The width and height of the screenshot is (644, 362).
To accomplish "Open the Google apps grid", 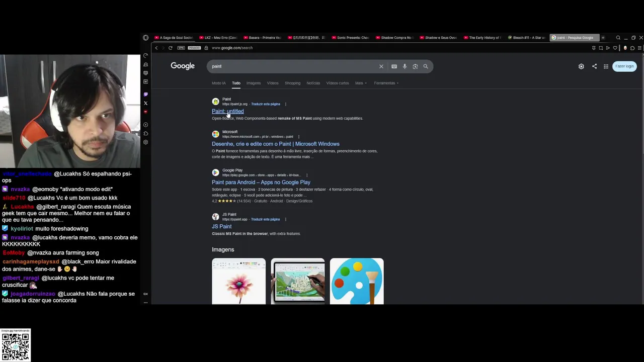I will (606, 66).
